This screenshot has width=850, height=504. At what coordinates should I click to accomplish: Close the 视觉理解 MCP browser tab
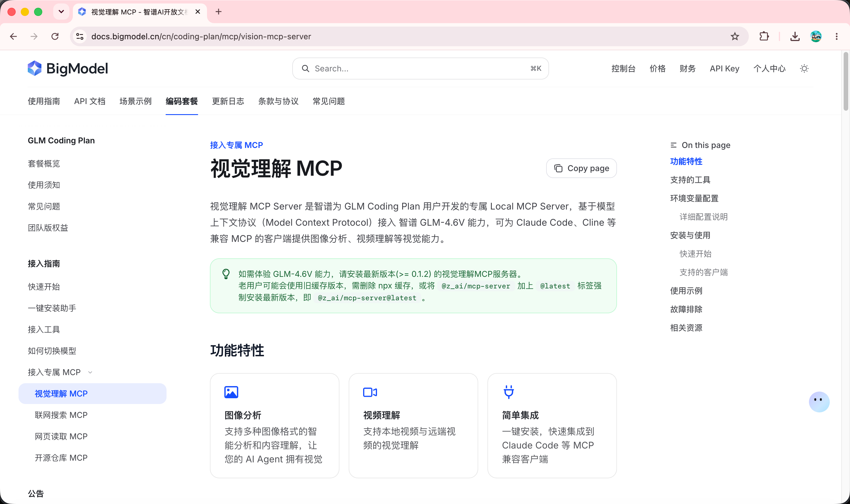198,12
